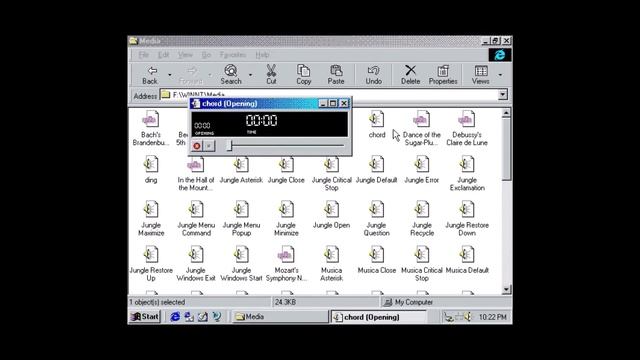The width and height of the screenshot is (640, 360).
Task: Click the Internet Explorer logo throbber
Action: tap(500, 55)
